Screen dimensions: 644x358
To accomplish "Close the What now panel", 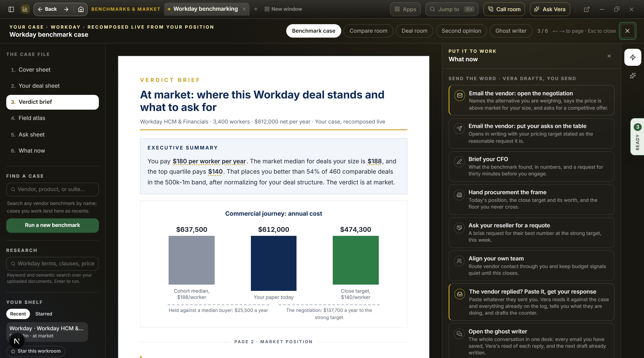I will [x=609, y=56].
